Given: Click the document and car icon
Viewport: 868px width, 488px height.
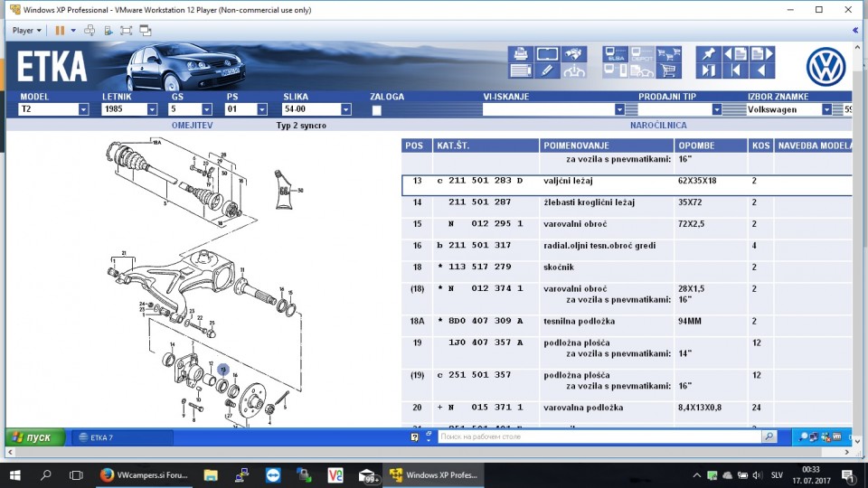Looking at the screenshot, I should (x=642, y=70).
